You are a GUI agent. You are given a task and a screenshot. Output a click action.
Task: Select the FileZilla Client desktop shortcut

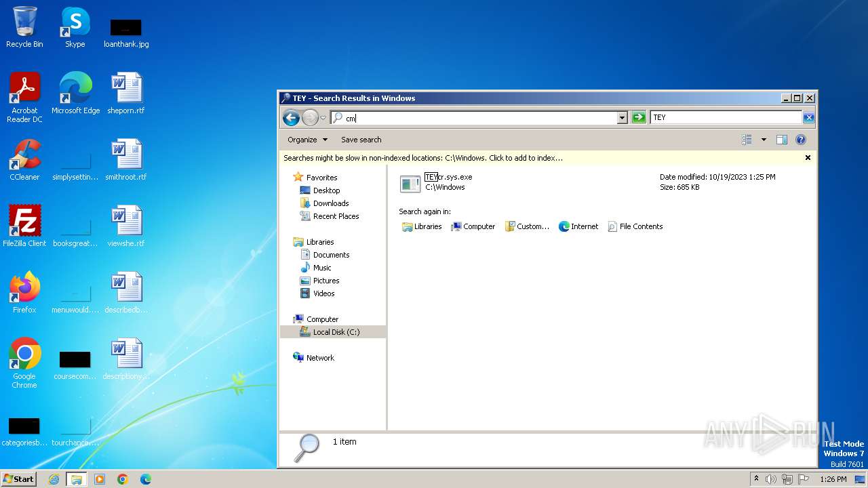click(24, 226)
